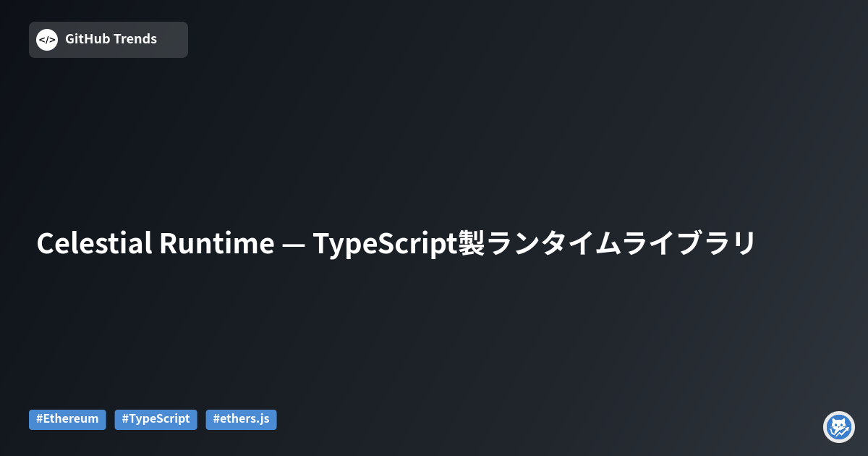This screenshot has width=868, height=456.
Task: Click the circular avatar bottom right
Action: click(x=838, y=427)
